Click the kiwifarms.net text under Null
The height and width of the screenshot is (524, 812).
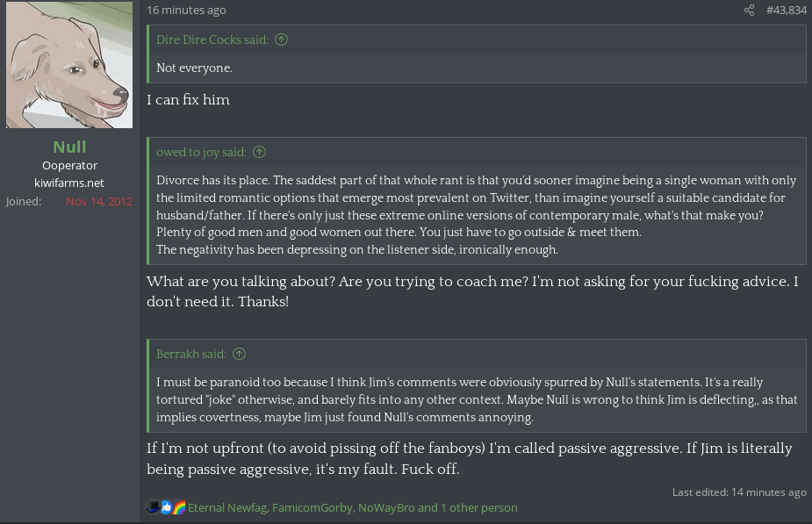[x=69, y=183]
